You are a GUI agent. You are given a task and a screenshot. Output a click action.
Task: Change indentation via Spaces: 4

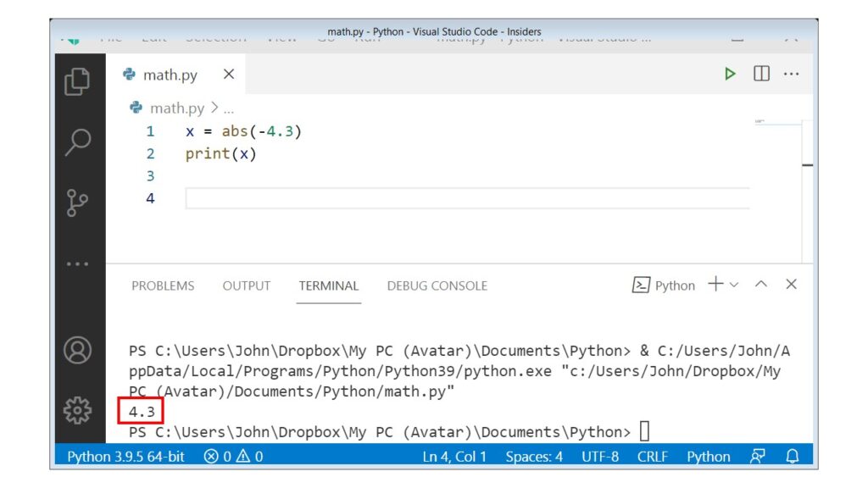pos(534,457)
